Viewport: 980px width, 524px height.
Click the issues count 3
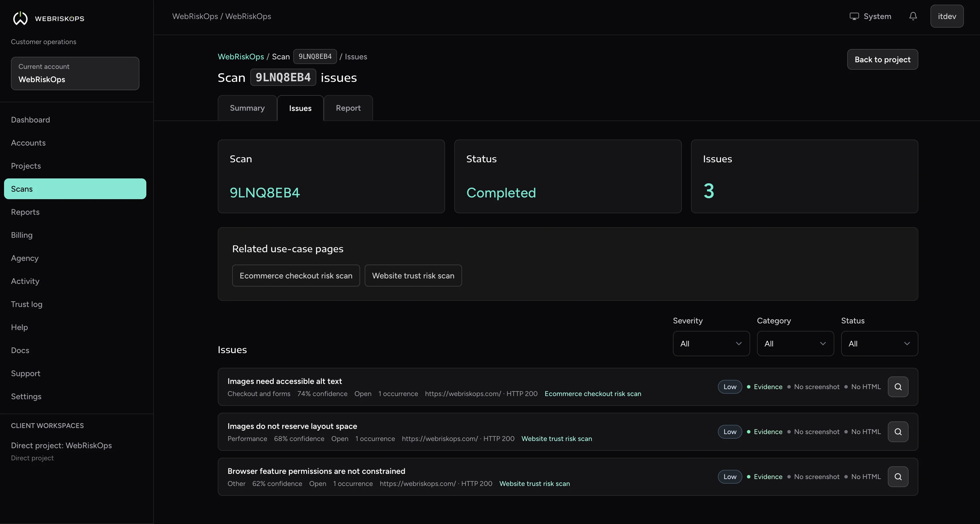tap(708, 191)
